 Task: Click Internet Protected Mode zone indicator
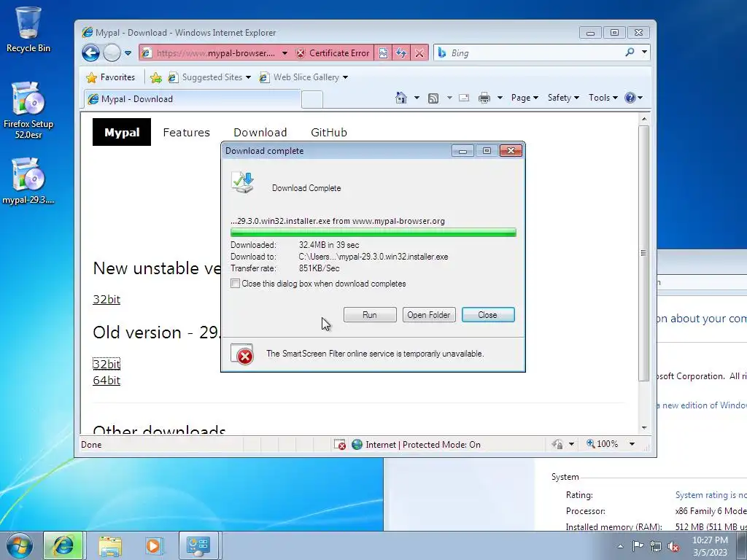tap(416, 444)
